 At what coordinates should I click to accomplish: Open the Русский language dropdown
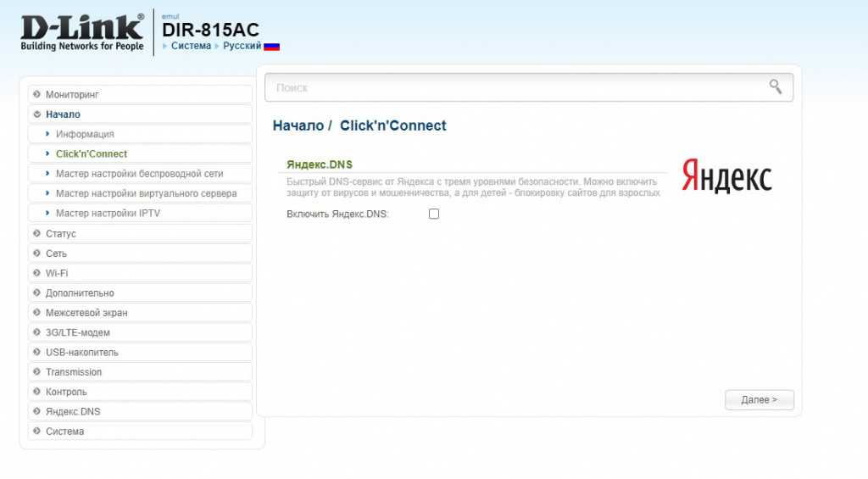pyautogui.click(x=242, y=46)
